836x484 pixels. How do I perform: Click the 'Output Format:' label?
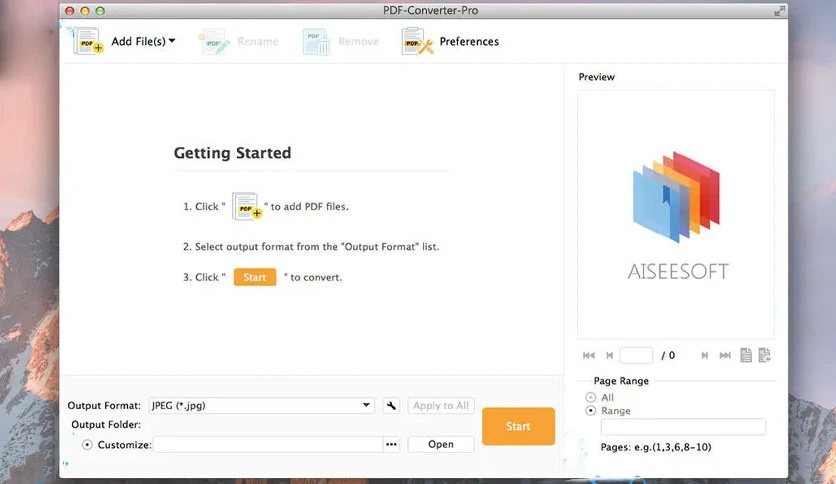tap(104, 406)
